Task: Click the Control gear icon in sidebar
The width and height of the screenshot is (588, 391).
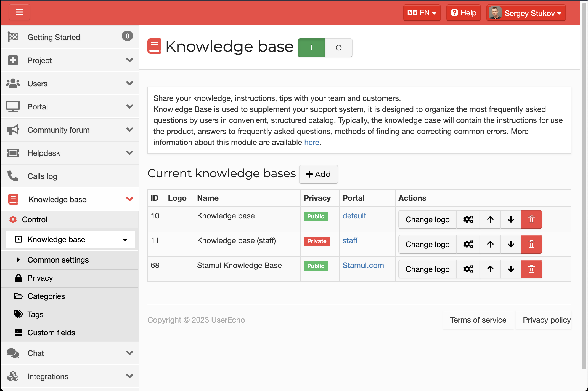Action: [x=13, y=219]
